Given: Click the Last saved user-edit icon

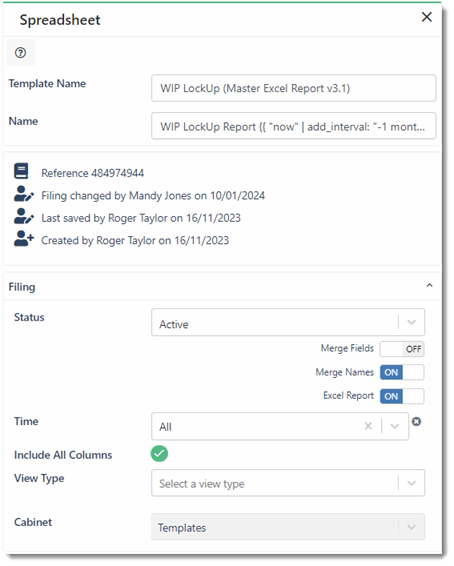Looking at the screenshot, I should (24, 216).
